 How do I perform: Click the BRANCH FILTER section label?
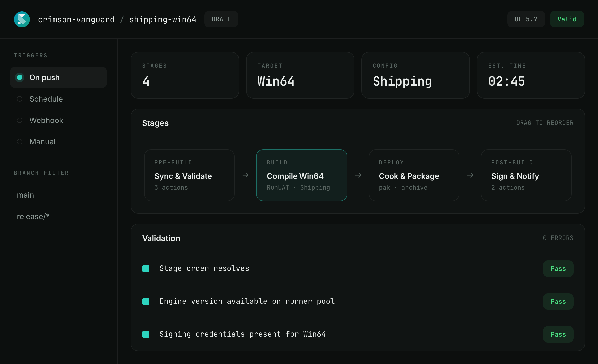click(x=41, y=173)
